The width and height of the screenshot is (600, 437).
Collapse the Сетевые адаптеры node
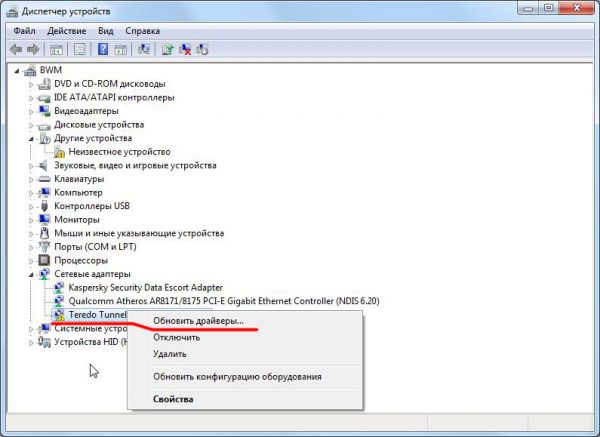31,274
